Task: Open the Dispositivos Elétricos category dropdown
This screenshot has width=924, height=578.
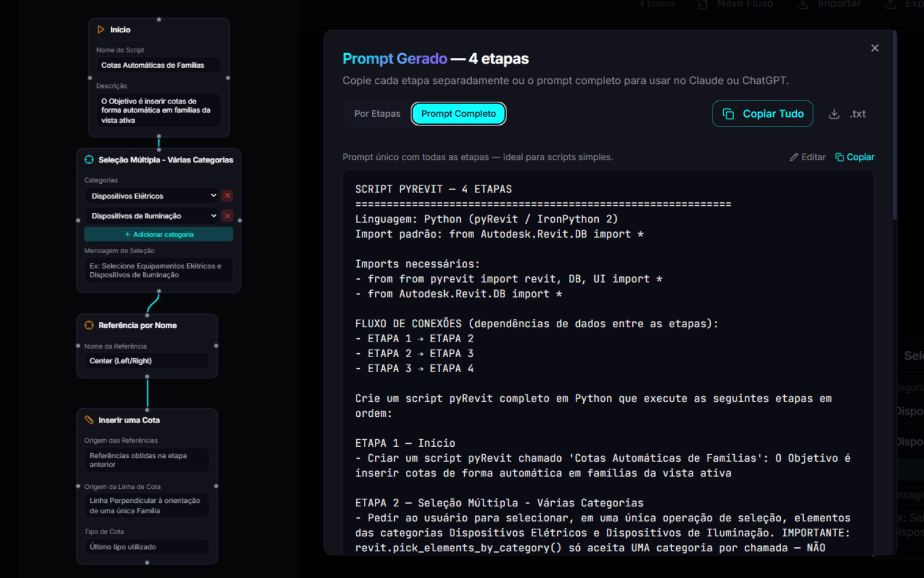Action: [152, 196]
